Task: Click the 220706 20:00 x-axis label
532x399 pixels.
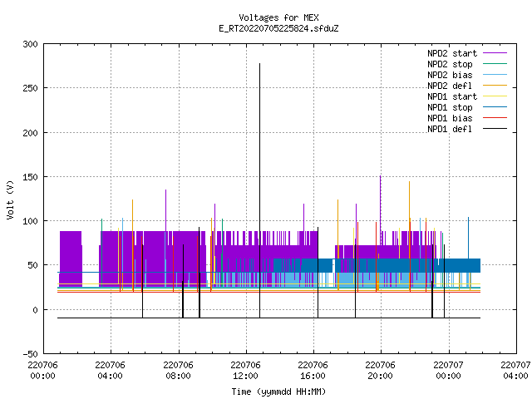Action: 380,370
